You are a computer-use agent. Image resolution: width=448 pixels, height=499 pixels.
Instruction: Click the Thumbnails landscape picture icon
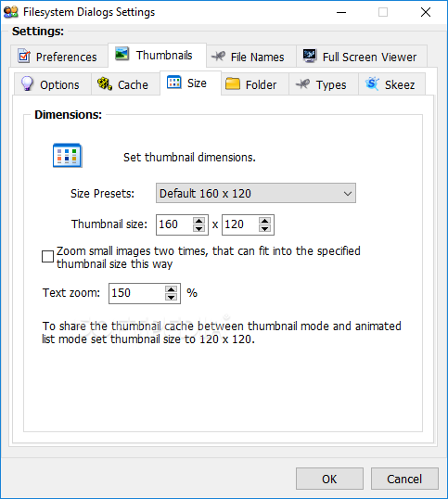pos(122,54)
